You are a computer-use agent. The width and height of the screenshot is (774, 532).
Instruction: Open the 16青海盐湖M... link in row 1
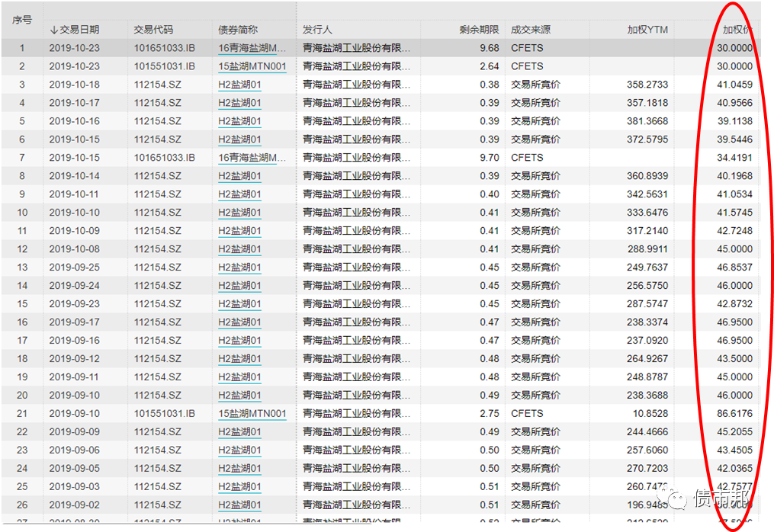(x=252, y=48)
